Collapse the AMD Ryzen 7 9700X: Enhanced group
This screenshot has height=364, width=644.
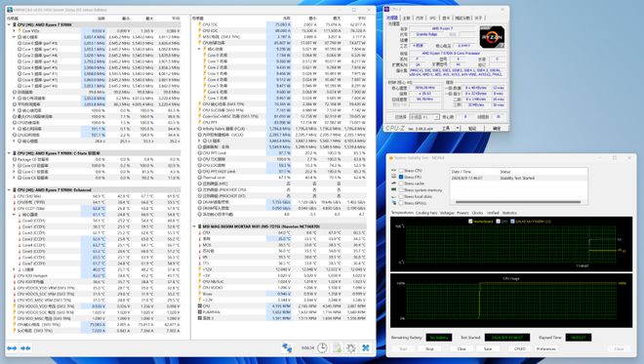point(9,189)
